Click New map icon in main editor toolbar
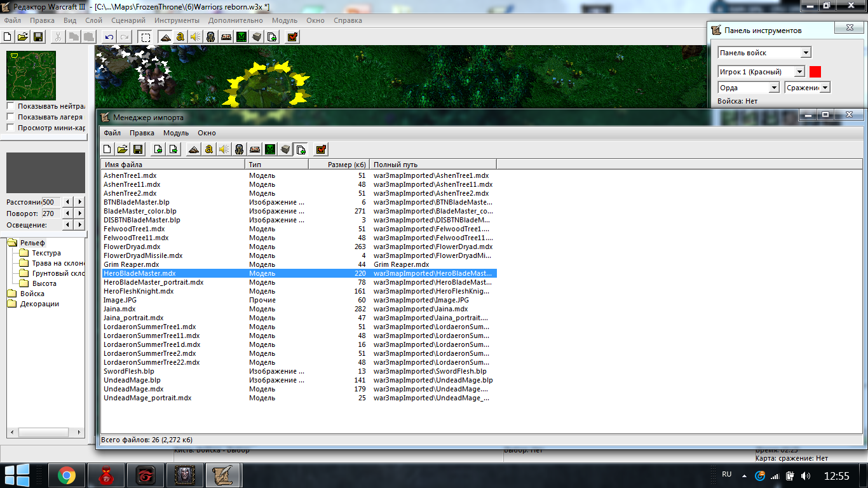This screenshot has width=868, height=488. coord(8,37)
